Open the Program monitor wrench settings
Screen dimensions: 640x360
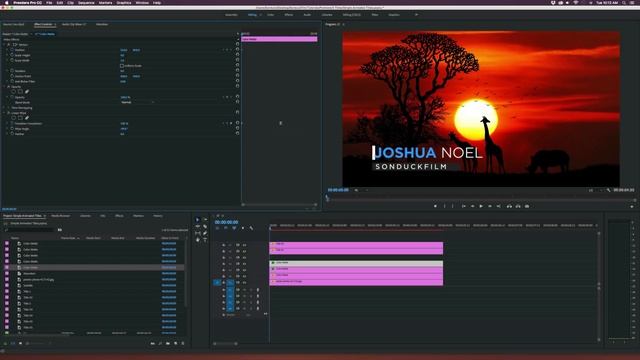pyautogui.click(x=609, y=190)
